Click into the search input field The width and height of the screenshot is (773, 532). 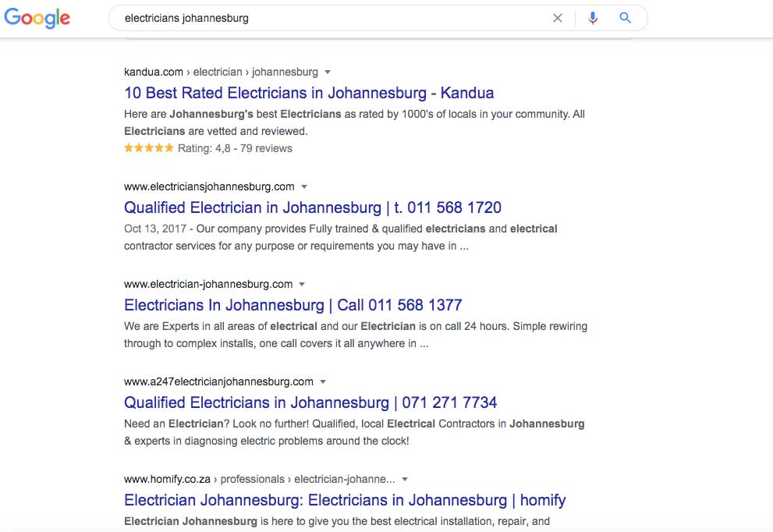328,18
